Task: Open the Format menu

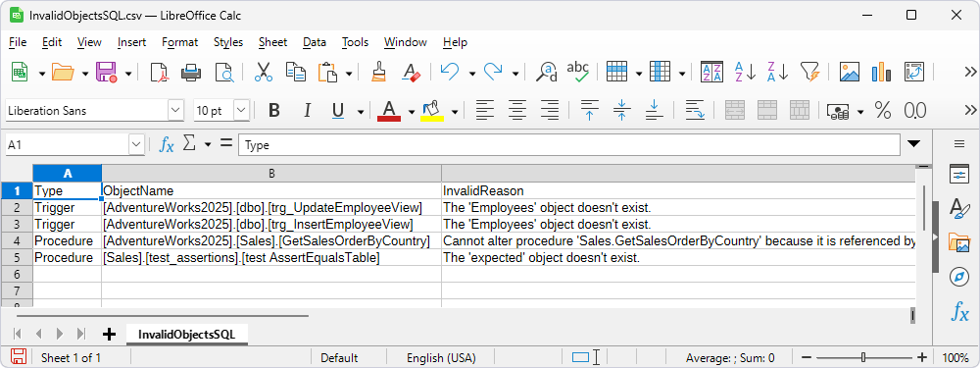Action: tap(179, 42)
